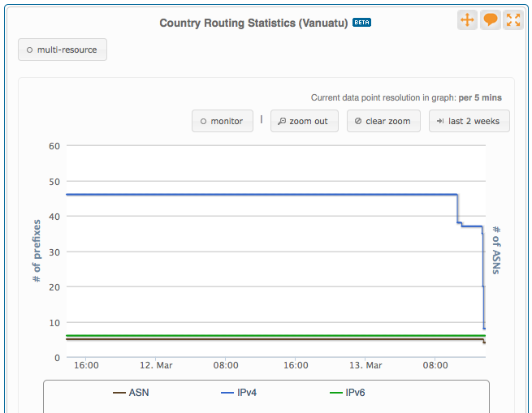Click the BETA badge next to title
The image size is (532, 413).
pyautogui.click(x=361, y=23)
